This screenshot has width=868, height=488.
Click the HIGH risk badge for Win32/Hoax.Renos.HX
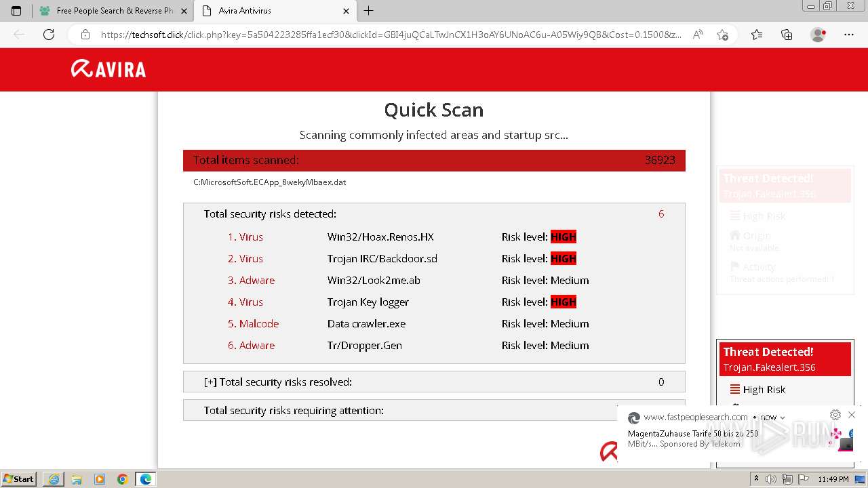click(564, 237)
